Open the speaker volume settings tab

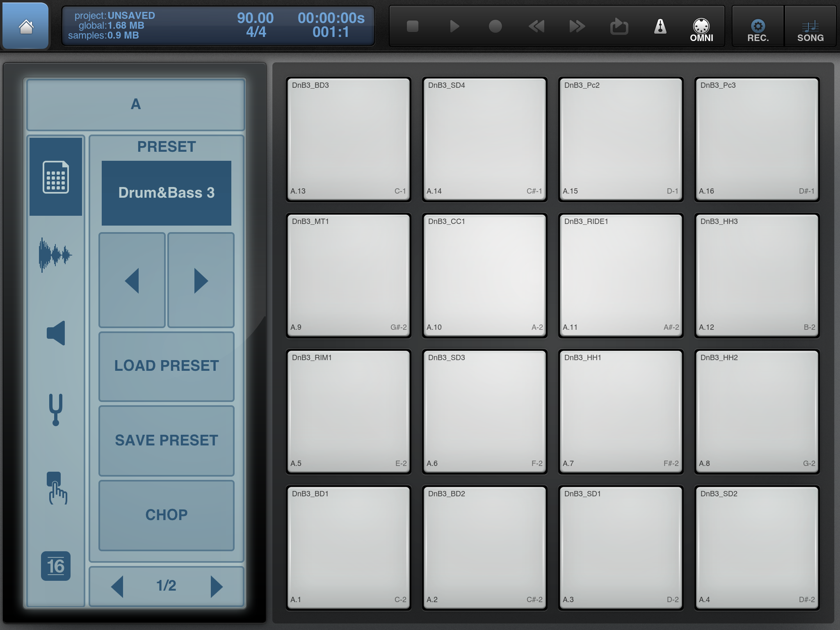click(x=56, y=333)
